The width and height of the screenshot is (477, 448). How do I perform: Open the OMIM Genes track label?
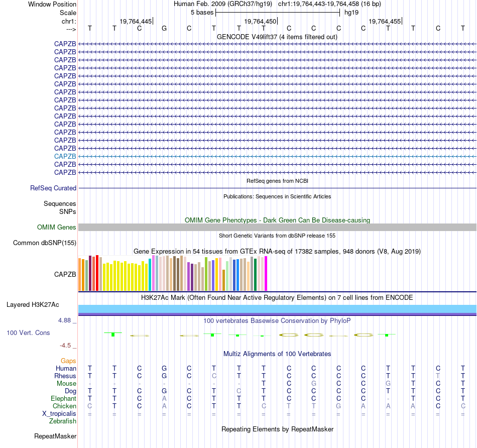(x=57, y=228)
